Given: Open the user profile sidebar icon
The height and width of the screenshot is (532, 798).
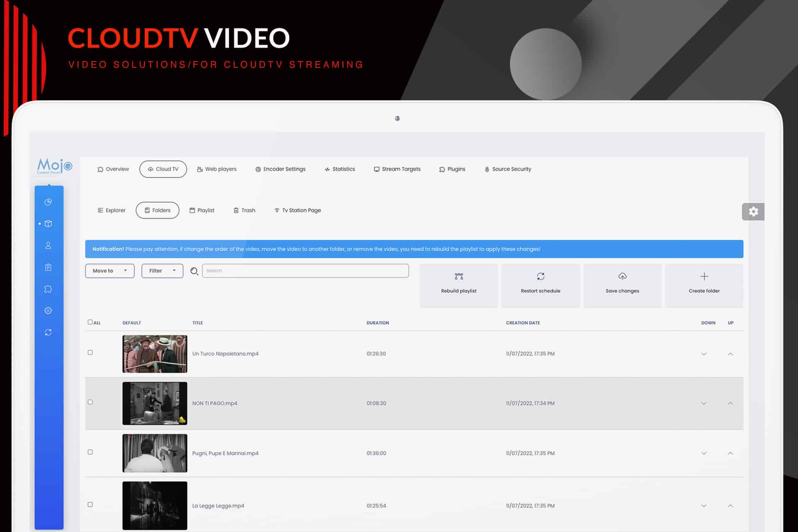Looking at the screenshot, I should point(48,246).
